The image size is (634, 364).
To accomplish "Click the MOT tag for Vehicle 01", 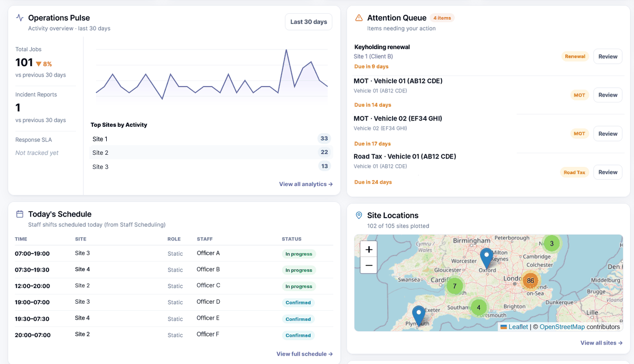I will coord(580,95).
